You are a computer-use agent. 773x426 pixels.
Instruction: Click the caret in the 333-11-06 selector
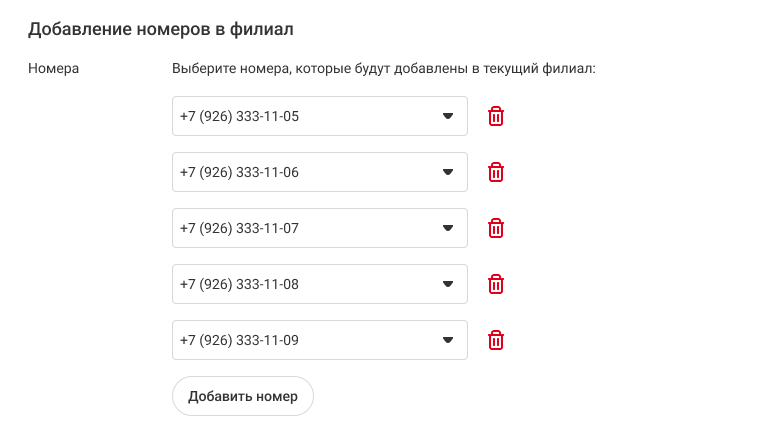(x=448, y=172)
